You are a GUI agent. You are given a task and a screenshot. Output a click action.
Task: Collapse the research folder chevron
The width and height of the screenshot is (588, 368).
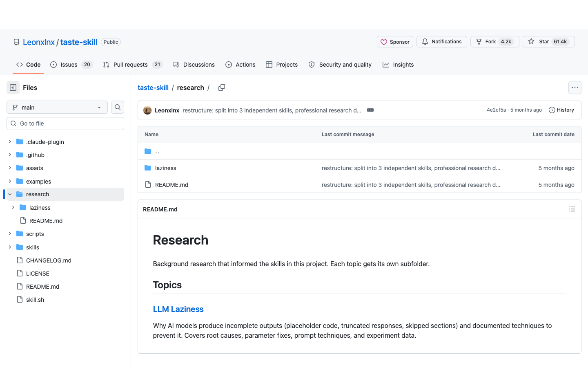10,194
